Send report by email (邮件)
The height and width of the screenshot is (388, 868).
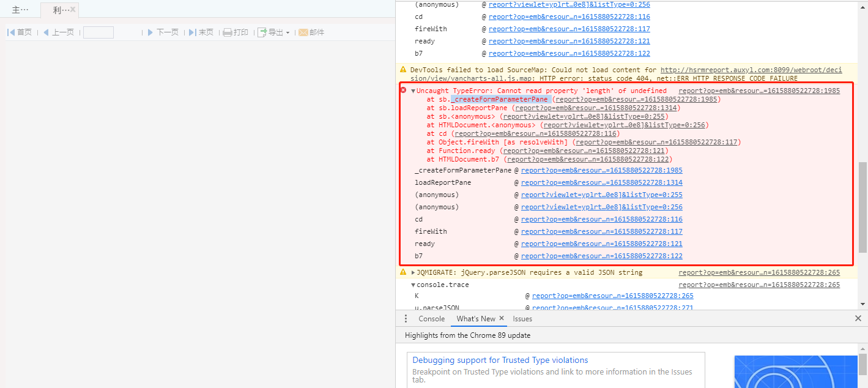[311, 32]
